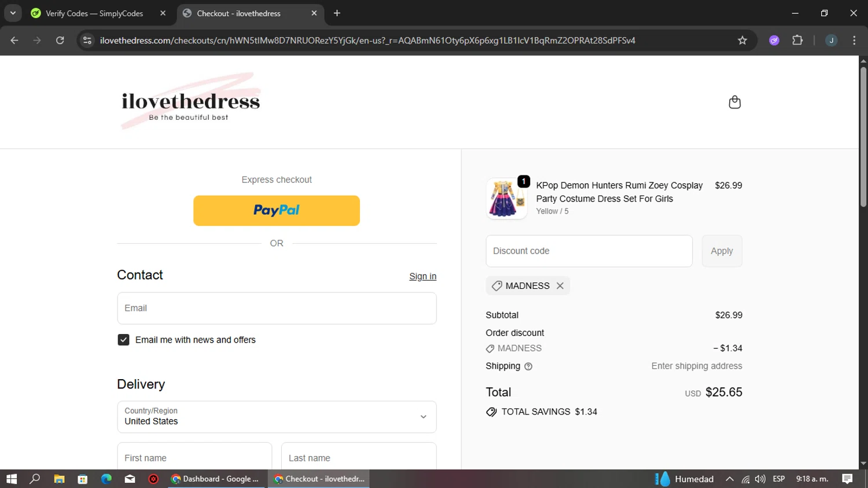
Task: Go back to the previous page
Action: [x=14, y=40]
